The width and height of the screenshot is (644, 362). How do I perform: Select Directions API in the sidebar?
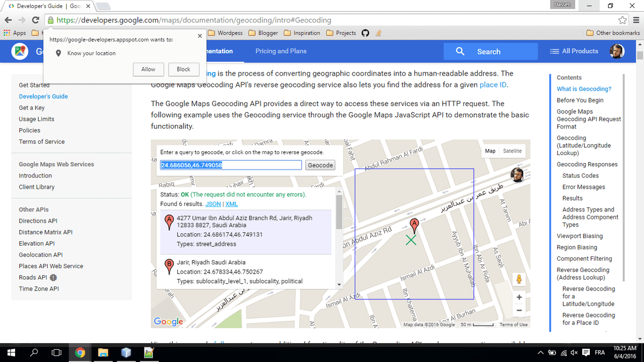pos(38,221)
